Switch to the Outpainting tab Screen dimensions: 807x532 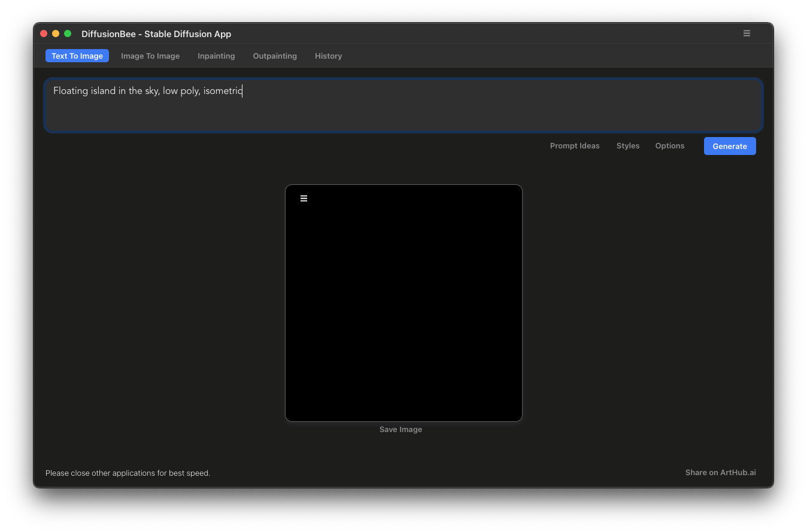(x=275, y=56)
